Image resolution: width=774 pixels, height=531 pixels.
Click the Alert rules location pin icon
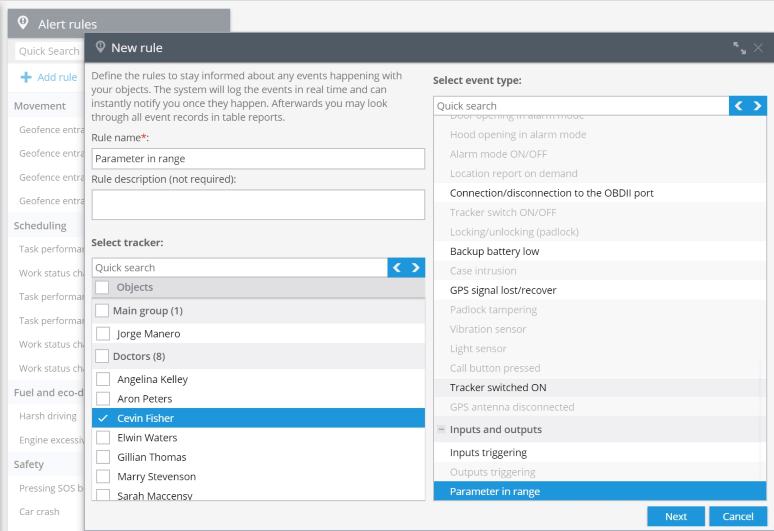23,23
